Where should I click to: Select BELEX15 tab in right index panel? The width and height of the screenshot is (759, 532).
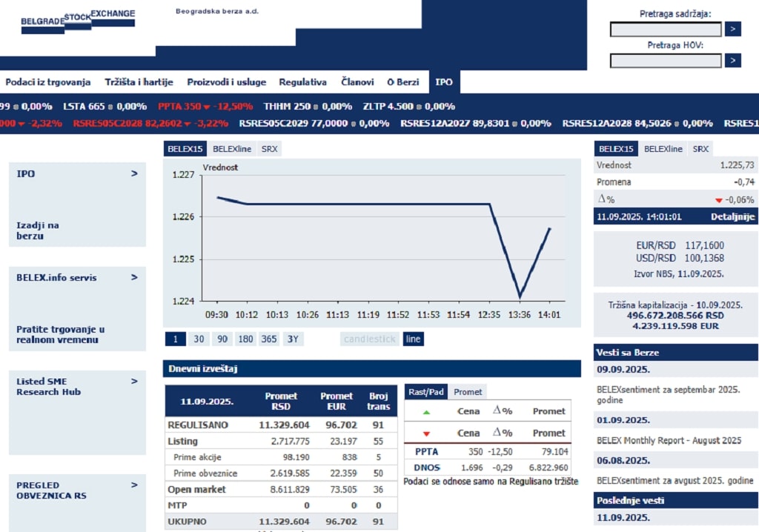[x=616, y=149]
